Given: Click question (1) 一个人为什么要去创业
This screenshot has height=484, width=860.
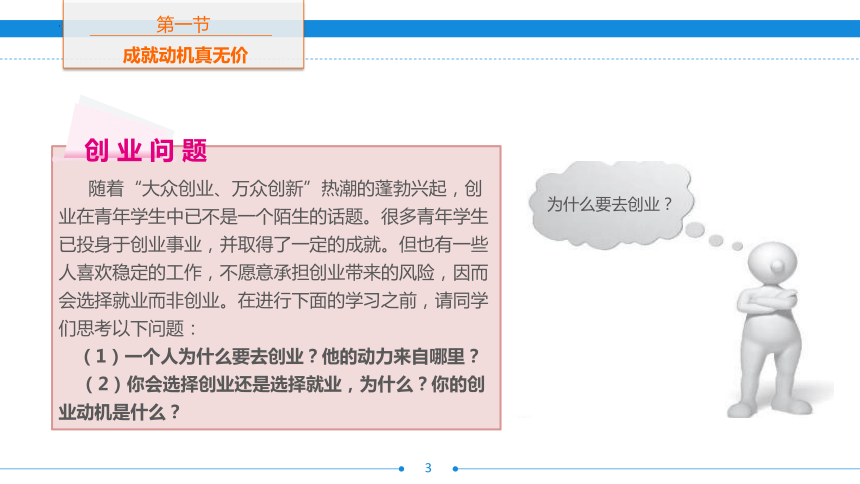Looking at the screenshot, I should (281, 357).
